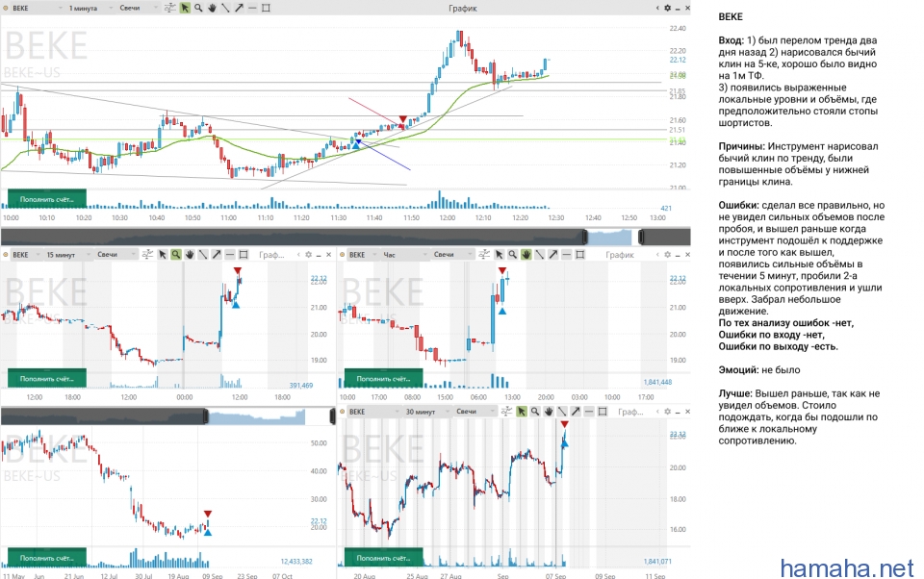Pick arrow drawing tool in the 15-minute chart
924x579 pixels.
pyautogui.click(x=217, y=255)
